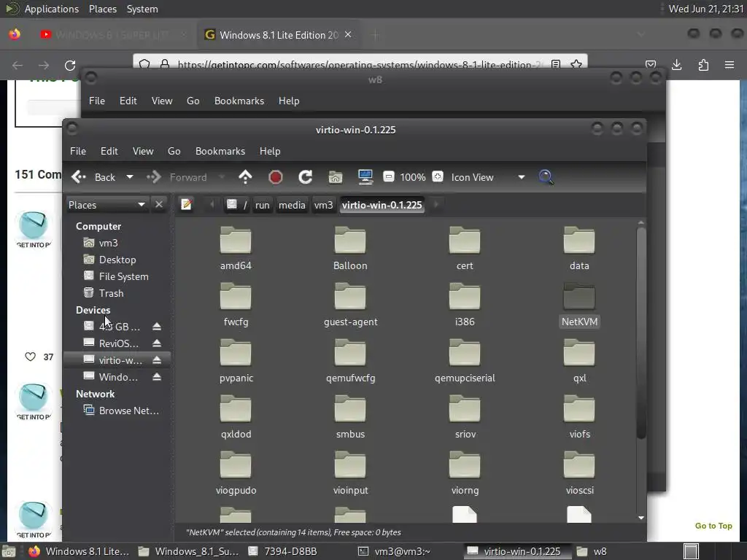Open the file search magnifier icon
The image size is (747, 560).
(546, 177)
